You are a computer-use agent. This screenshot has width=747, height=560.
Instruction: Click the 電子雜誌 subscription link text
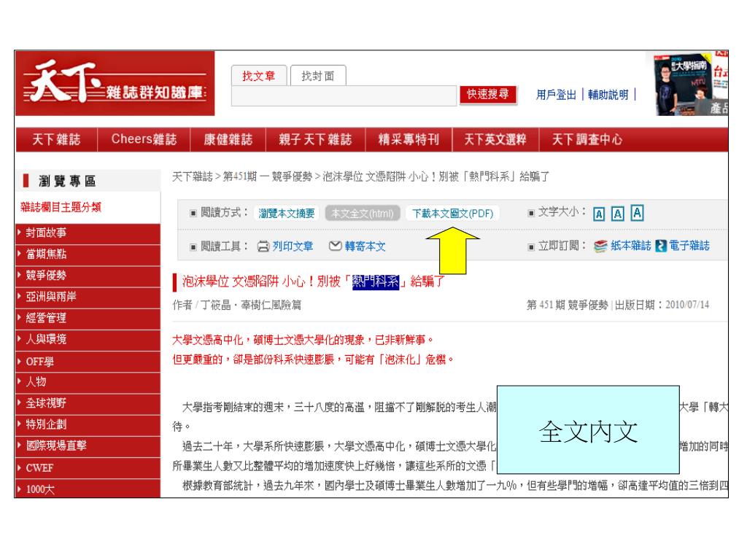pos(689,246)
